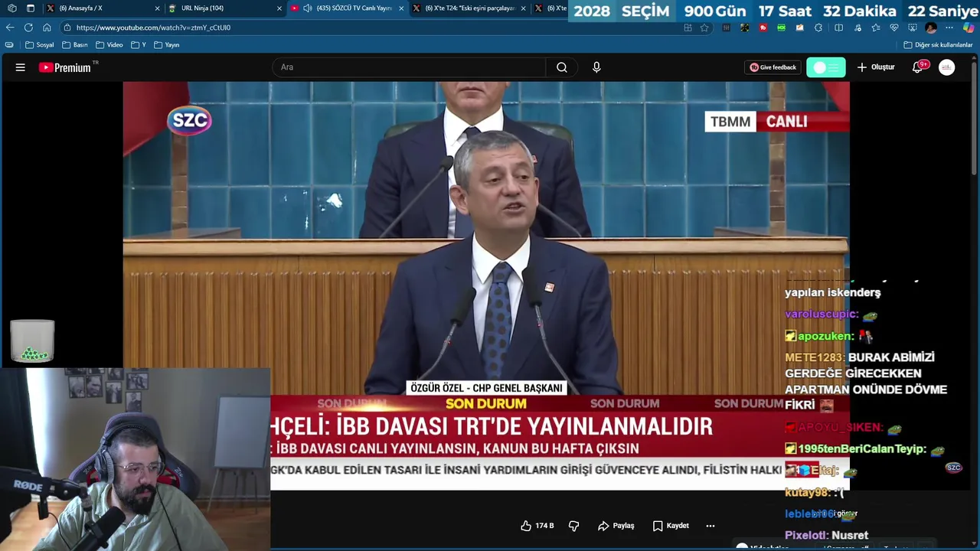This screenshot has height=551, width=980.
Task: Open the Oluştur create button
Action: click(x=876, y=67)
